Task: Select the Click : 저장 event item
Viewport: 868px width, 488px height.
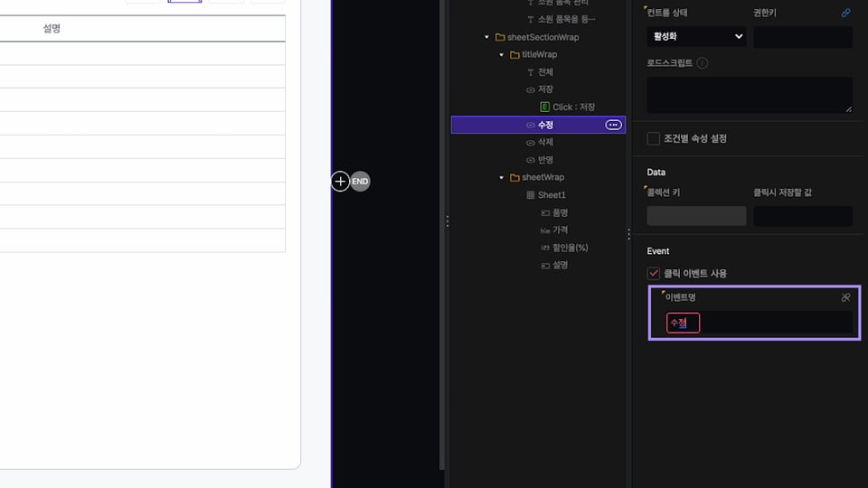Action: 573,107
